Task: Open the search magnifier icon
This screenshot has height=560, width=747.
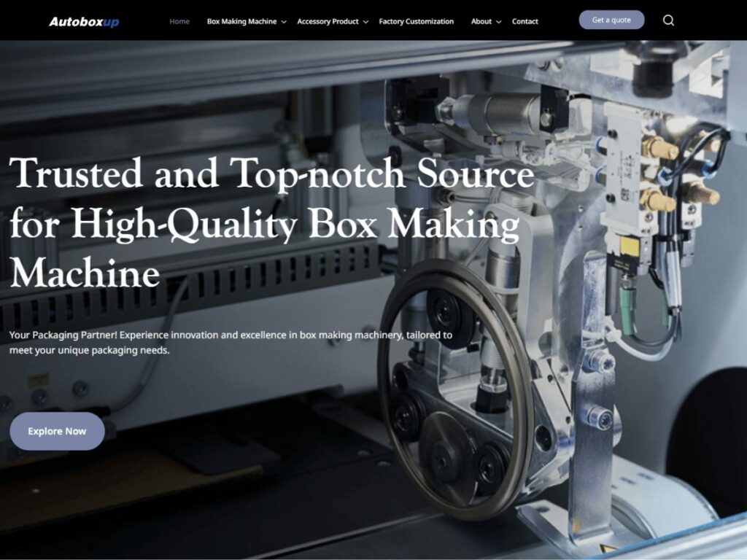Action: 668,20
